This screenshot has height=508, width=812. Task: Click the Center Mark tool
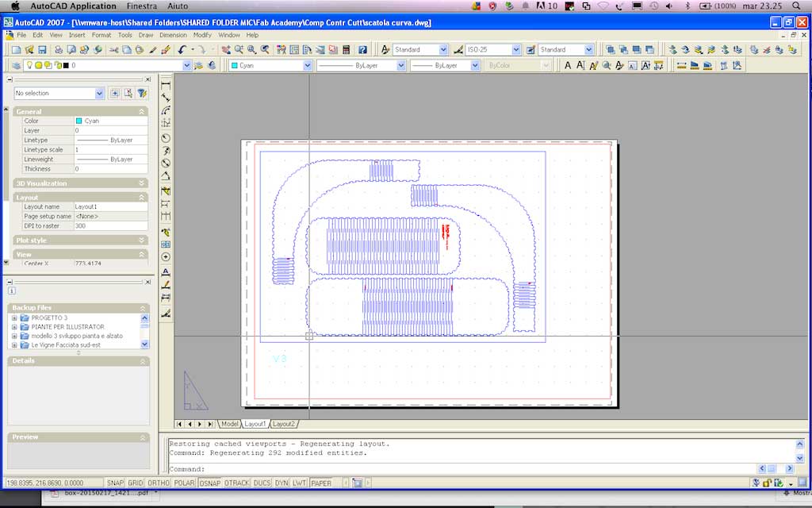166,257
